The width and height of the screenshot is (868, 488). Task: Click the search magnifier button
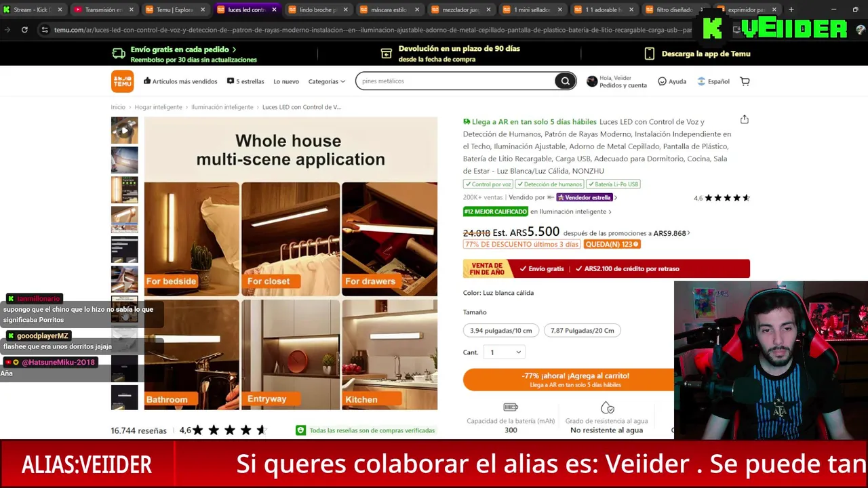565,81
